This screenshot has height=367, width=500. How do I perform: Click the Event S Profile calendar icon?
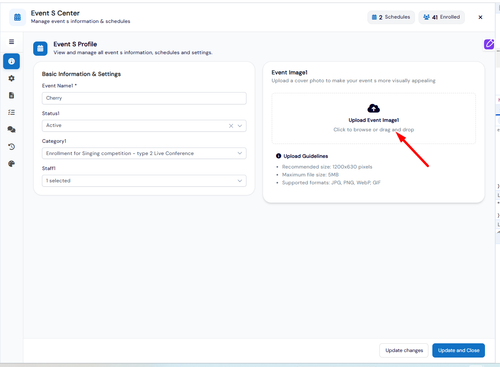pos(40,49)
